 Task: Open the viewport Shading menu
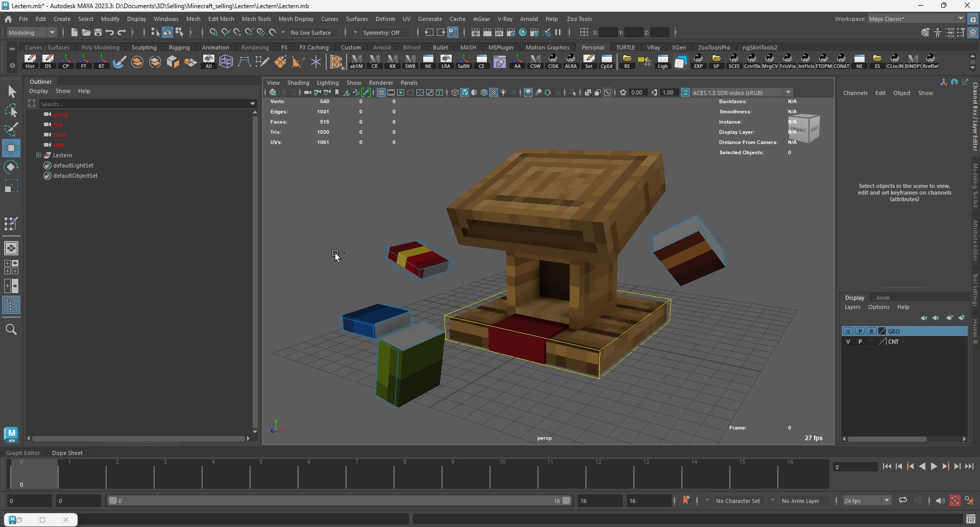coord(298,83)
